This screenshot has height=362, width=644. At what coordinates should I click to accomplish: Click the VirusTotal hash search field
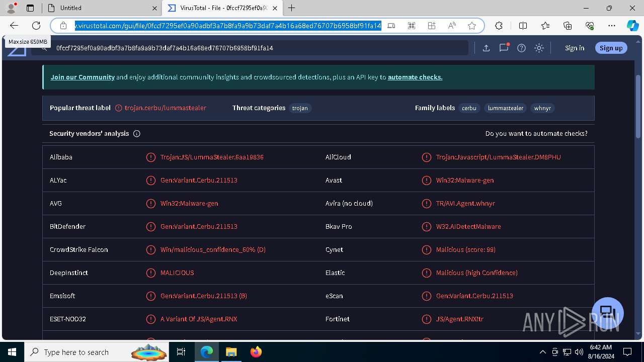click(250, 48)
